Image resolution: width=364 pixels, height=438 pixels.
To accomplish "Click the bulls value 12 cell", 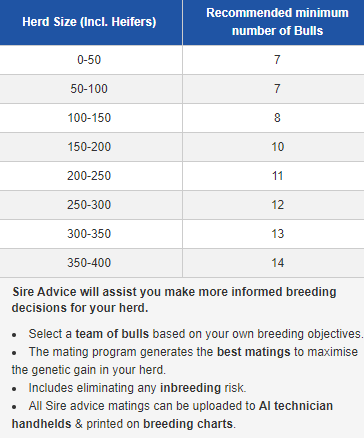I will [273, 205].
